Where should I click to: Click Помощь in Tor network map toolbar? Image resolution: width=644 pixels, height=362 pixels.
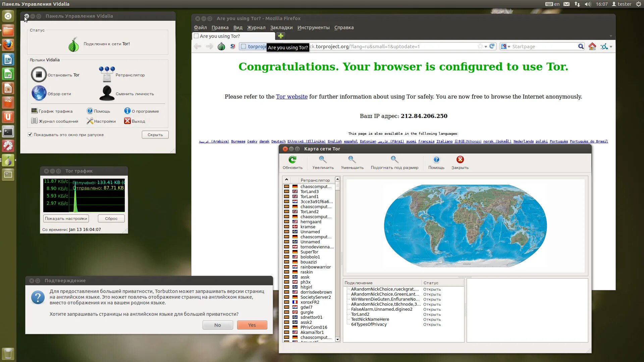point(436,162)
